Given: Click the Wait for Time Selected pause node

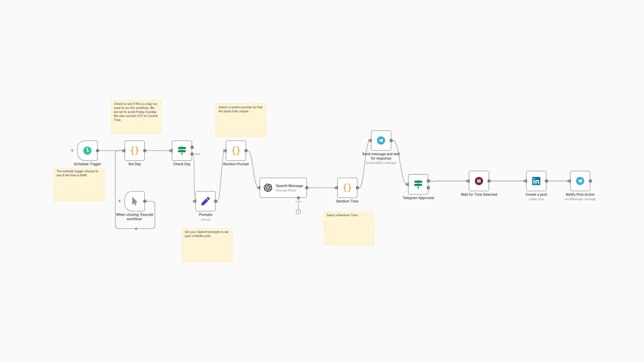Looking at the screenshot, I should pyautogui.click(x=479, y=181).
